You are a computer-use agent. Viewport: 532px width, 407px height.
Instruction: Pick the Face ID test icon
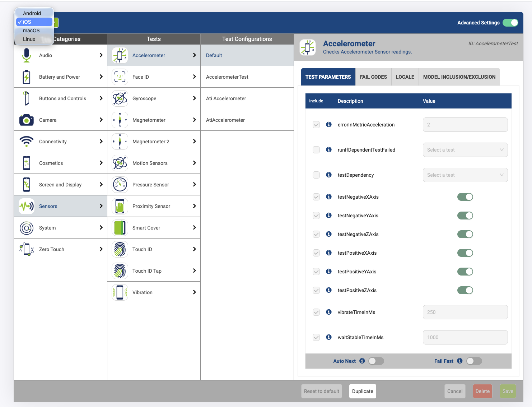(120, 77)
